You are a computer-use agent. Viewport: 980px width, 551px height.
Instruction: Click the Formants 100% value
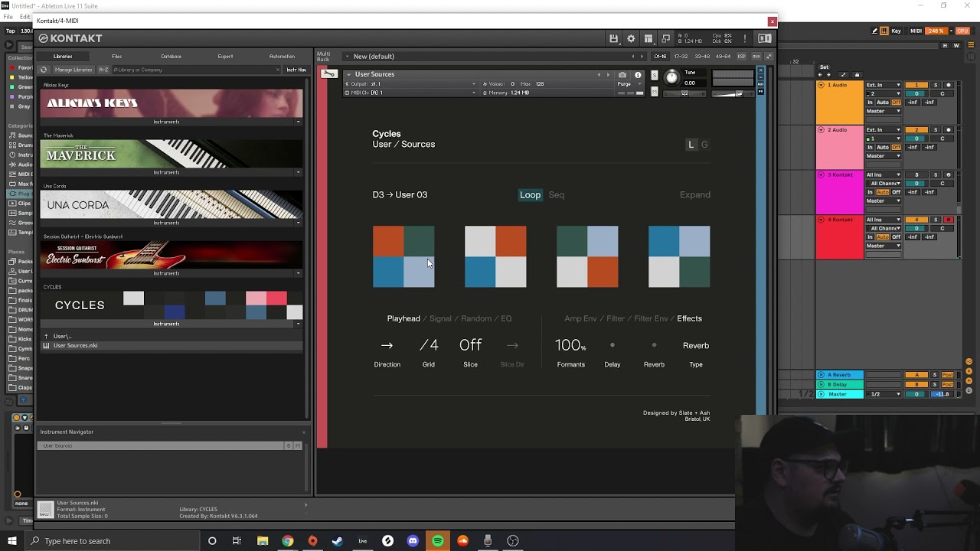570,346
